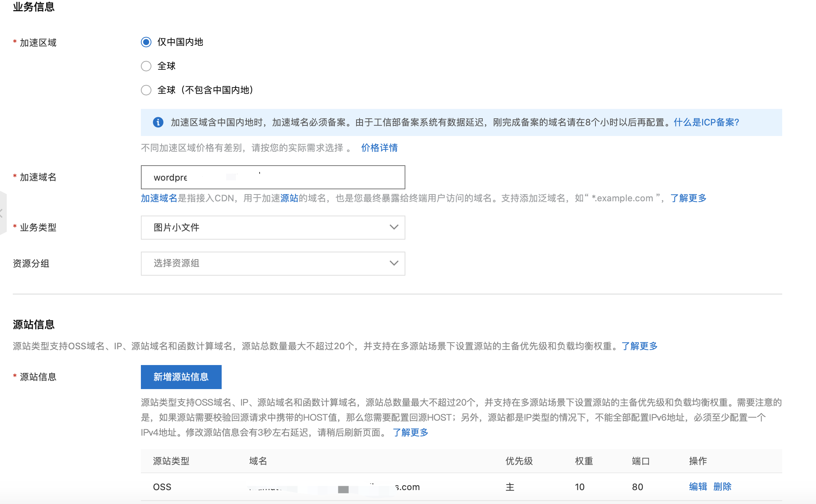Image resolution: width=816 pixels, height=504 pixels.
Task: Click 删除 for the OSS origin row
Action: pos(722,487)
